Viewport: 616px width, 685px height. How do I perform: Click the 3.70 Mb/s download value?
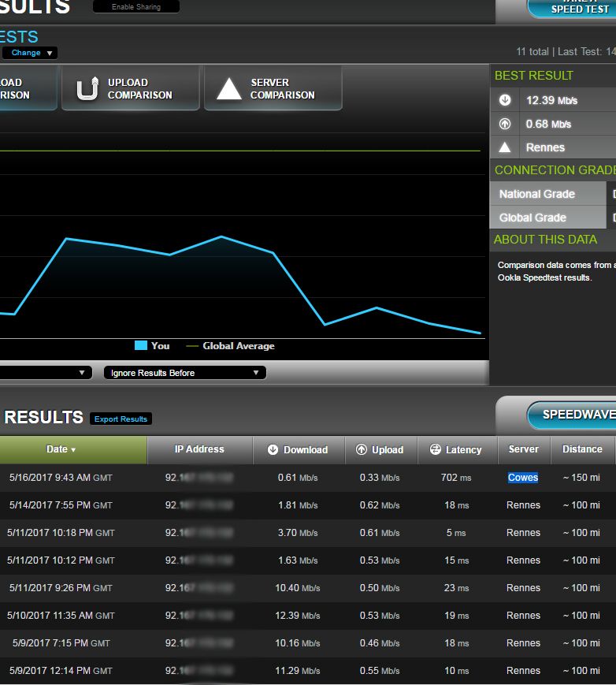click(298, 533)
